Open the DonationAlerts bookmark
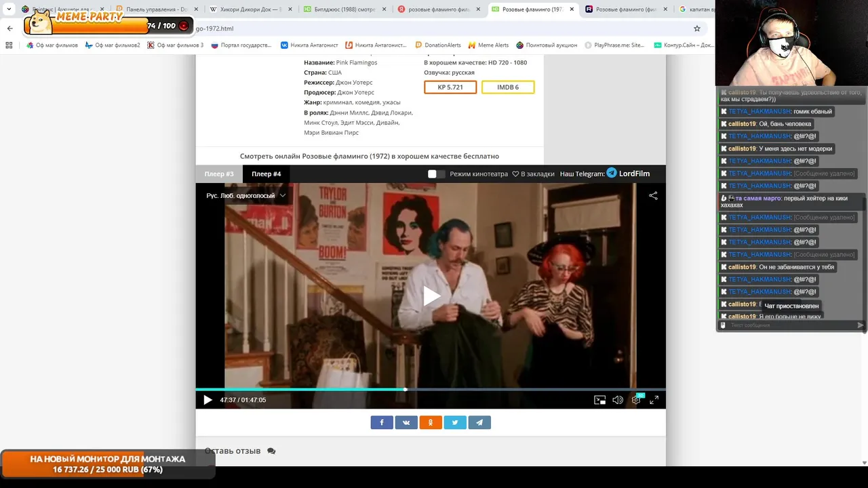This screenshot has width=868, height=488. tap(438, 45)
